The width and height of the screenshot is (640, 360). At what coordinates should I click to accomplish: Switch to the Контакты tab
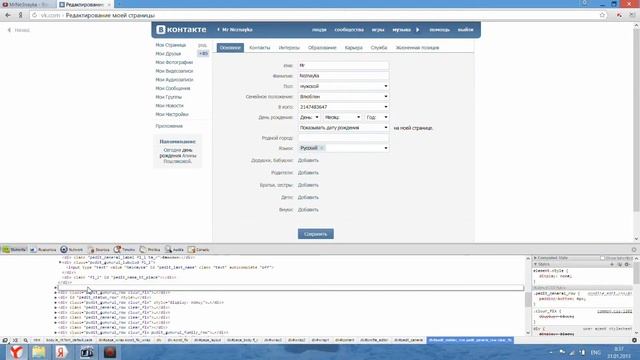point(260,48)
